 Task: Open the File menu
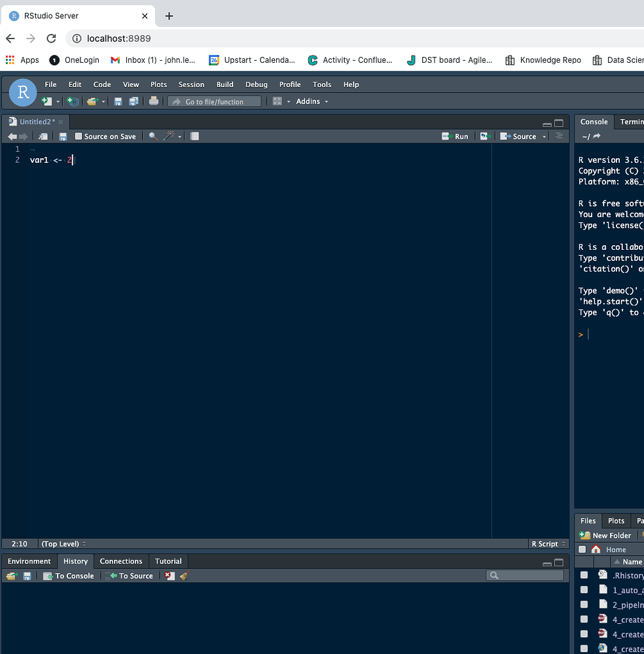50,84
